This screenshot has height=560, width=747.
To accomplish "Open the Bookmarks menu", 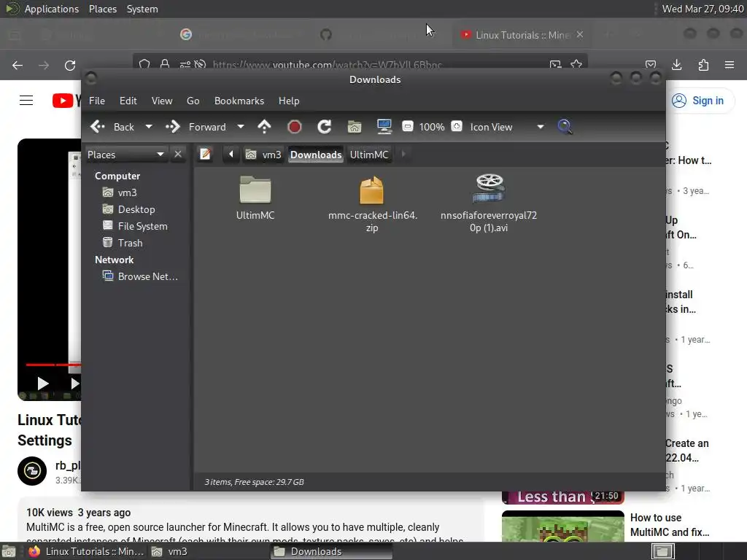I will coord(239,101).
